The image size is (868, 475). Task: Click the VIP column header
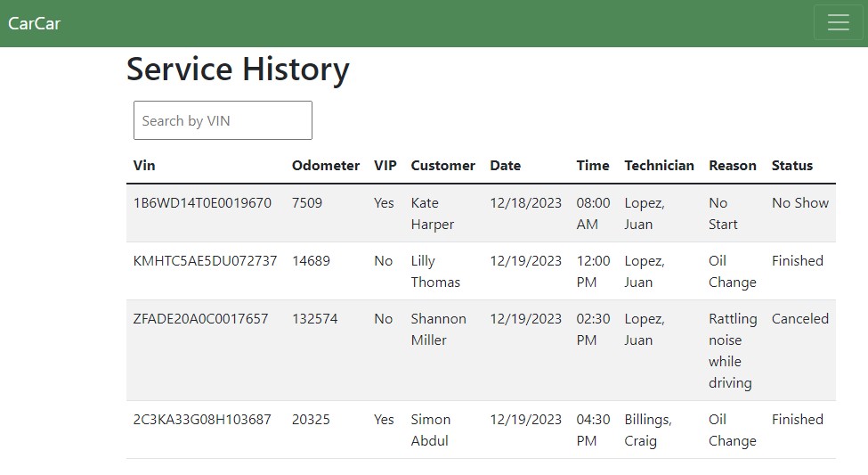[x=385, y=165]
